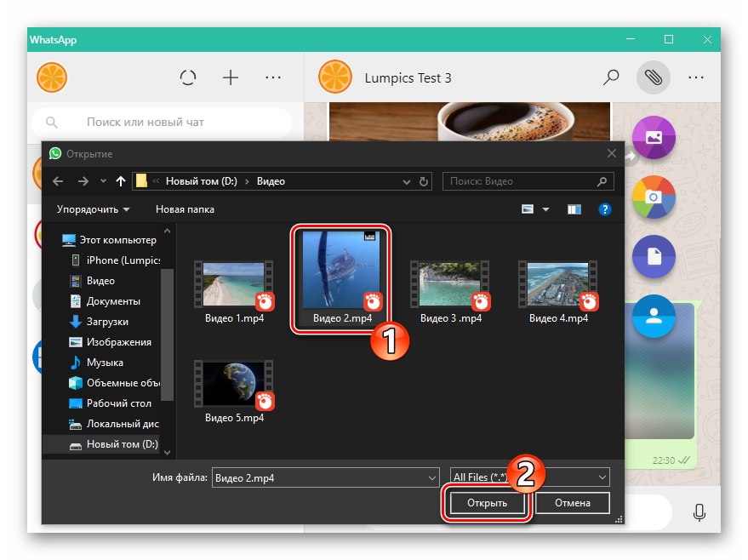Click the help question mark icon
Viewport: 748px width, 560px height.
604,209
